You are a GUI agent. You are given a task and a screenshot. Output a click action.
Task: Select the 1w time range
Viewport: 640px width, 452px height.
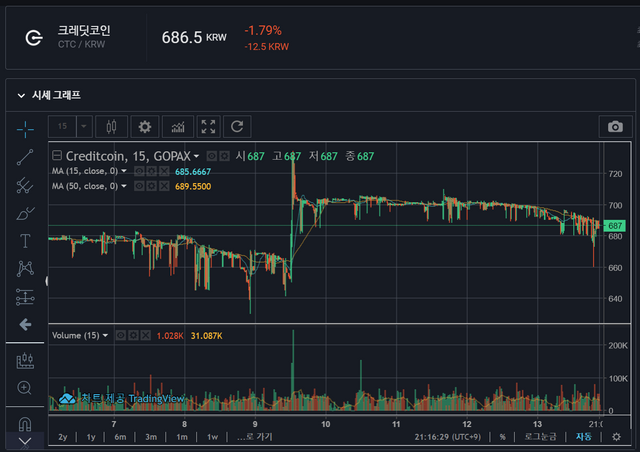[x=212, y=437]
